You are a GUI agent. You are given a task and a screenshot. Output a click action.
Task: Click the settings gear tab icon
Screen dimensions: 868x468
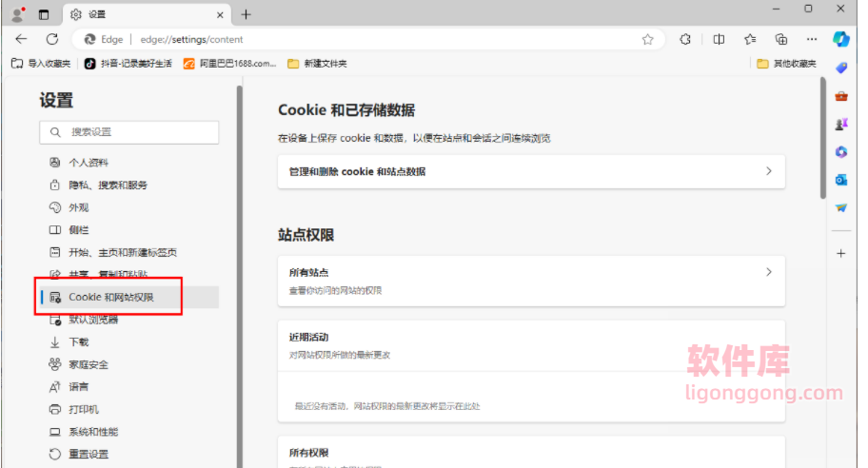pyautogui.click(x=76, y=14)
